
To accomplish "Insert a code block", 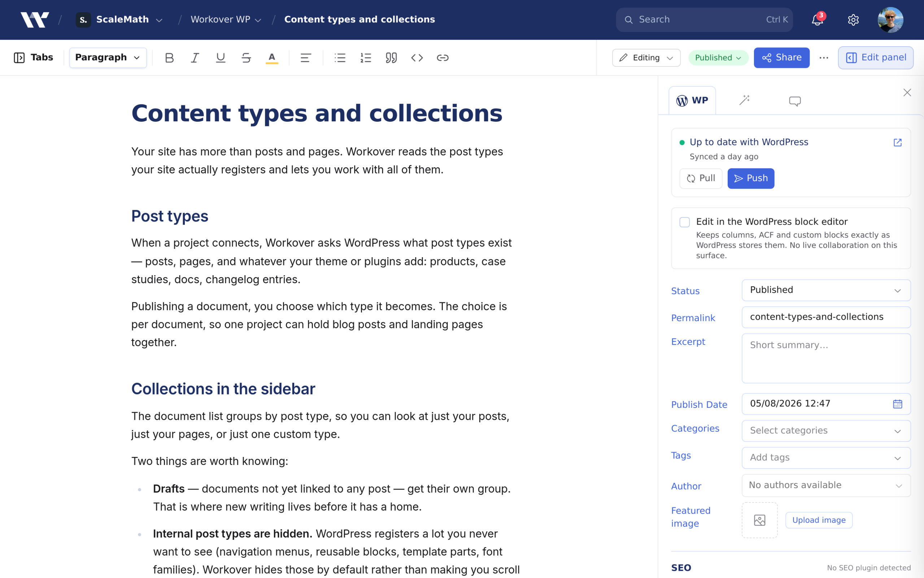I will [417, 58].
